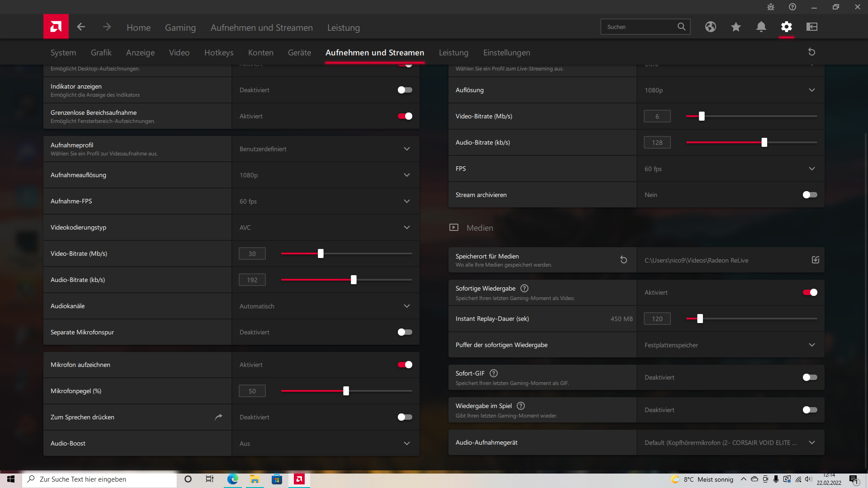Image resolution: width=868 pixels, height=488 pixels.
Task: Open Leistung in top navigation
Action: click(344, 28)
